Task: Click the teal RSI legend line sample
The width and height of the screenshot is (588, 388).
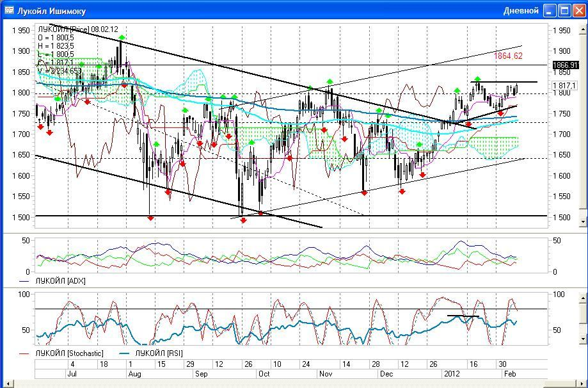Action: (x=123, y=353)
